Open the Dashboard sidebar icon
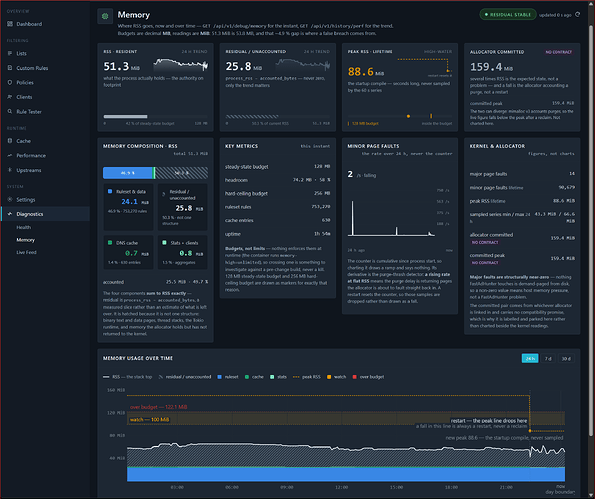The width and height of the screenshot is (595, 499). pyautogui.click(x=10, y=24)
